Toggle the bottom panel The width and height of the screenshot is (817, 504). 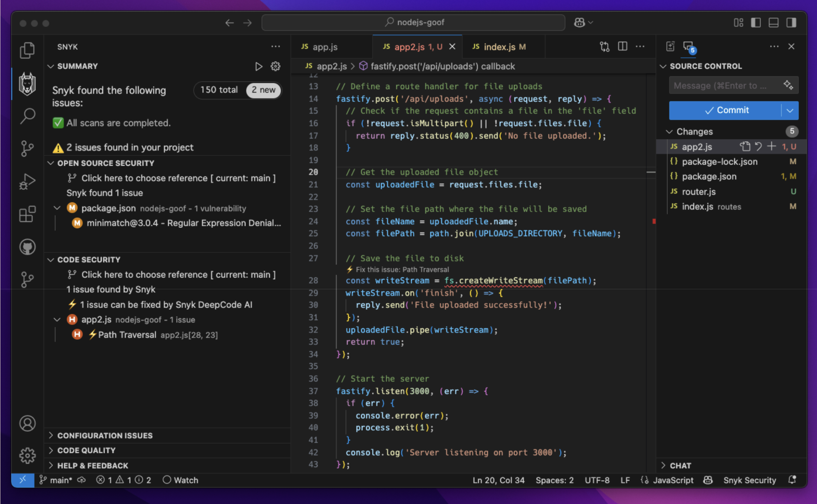coord(774,23)
